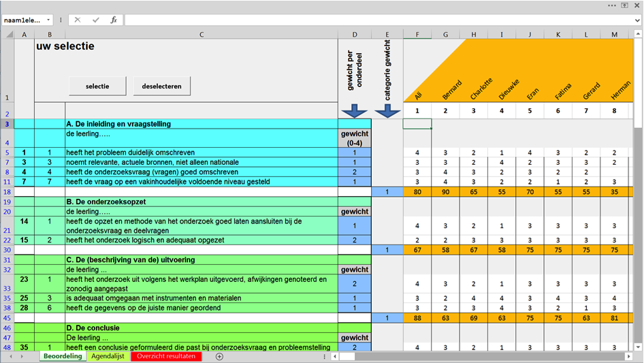Select column F header
This screenshot has height=363, width=644.
pyautogui.click(x=417, y=35)
